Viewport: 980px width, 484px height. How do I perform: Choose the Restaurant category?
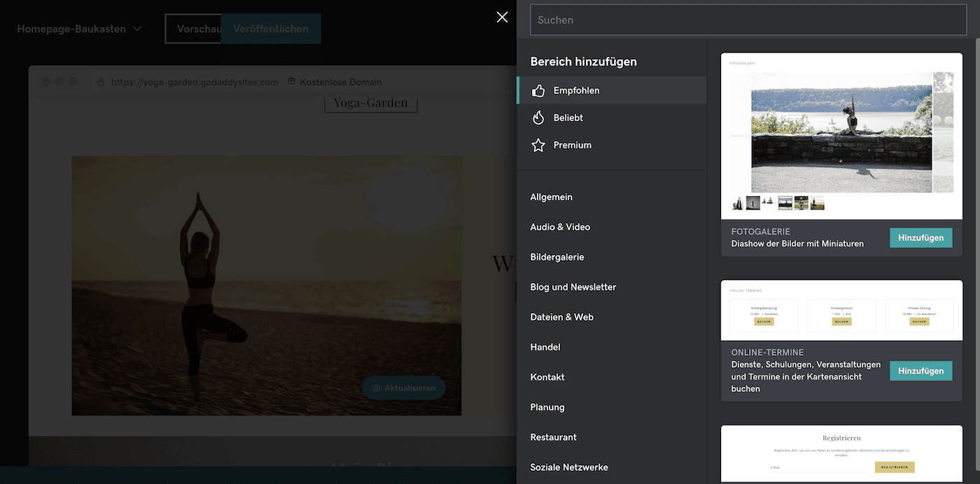tap(554, 437)
